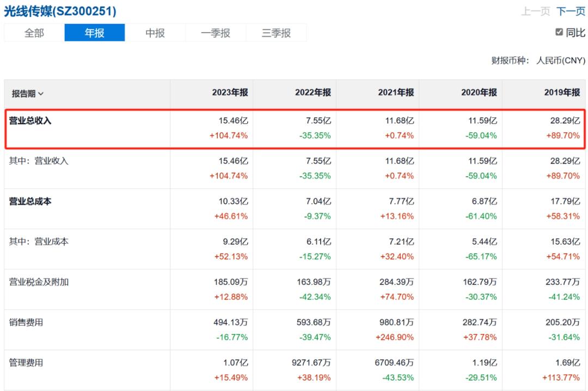Open the 光线传媒(SZ300251) stock title
Image resolution: width=588 pixels, height=391 pixels.
tap(60, 11)
